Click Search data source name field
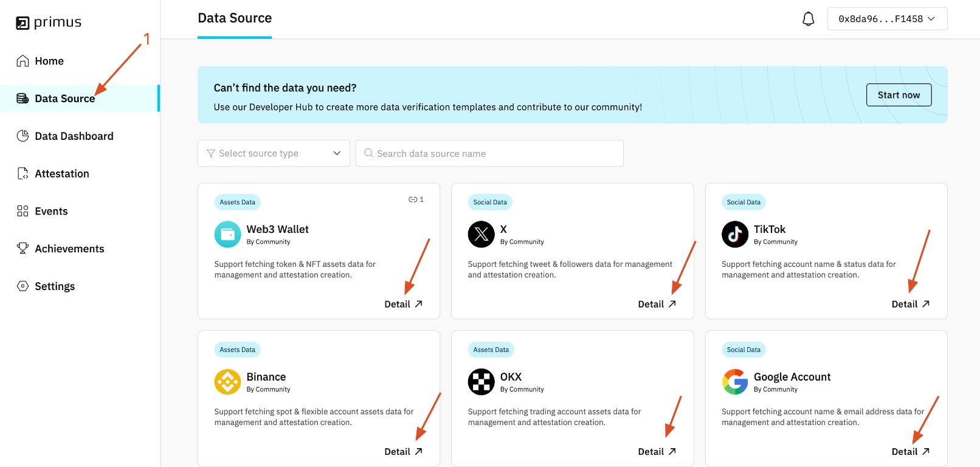This screenshot has height=467, width=980. pos(489,153)
